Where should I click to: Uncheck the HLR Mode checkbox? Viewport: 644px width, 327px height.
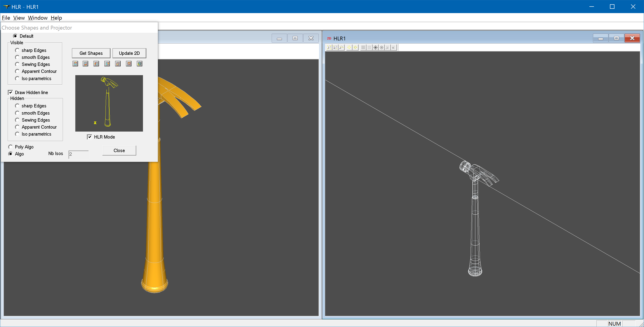[90, 137]
